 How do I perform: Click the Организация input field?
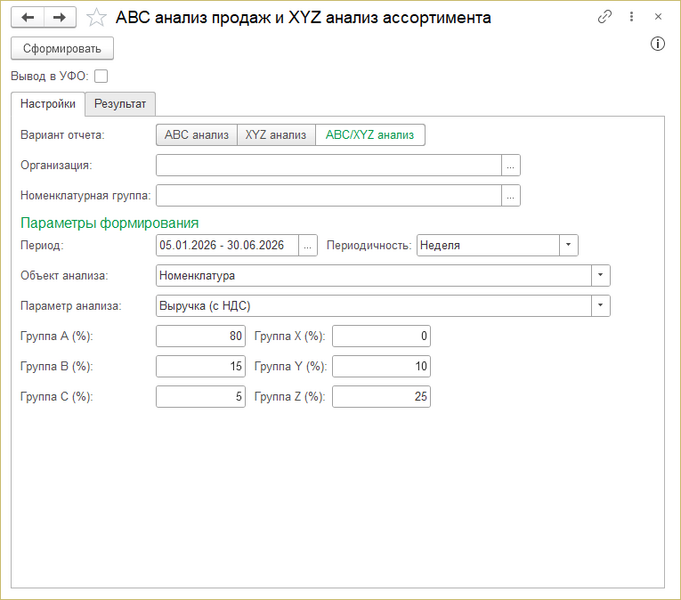coord(329,166)
